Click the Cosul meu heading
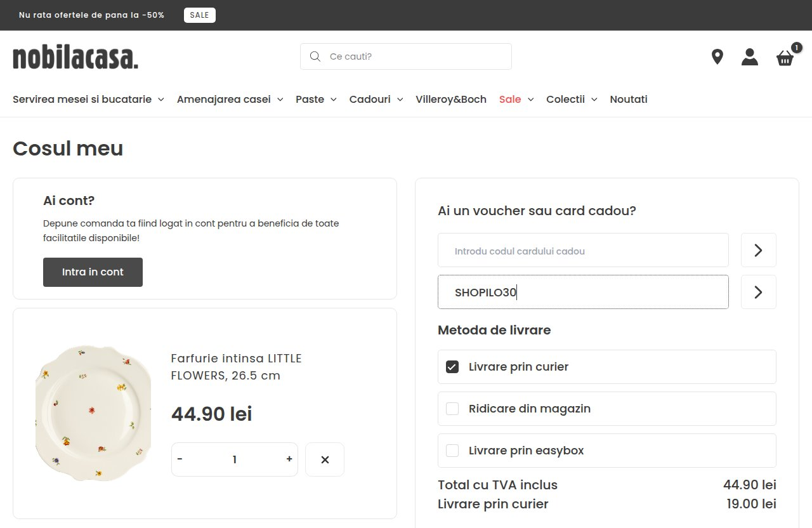This screenshot has width=812, height=528. (68, 148)
